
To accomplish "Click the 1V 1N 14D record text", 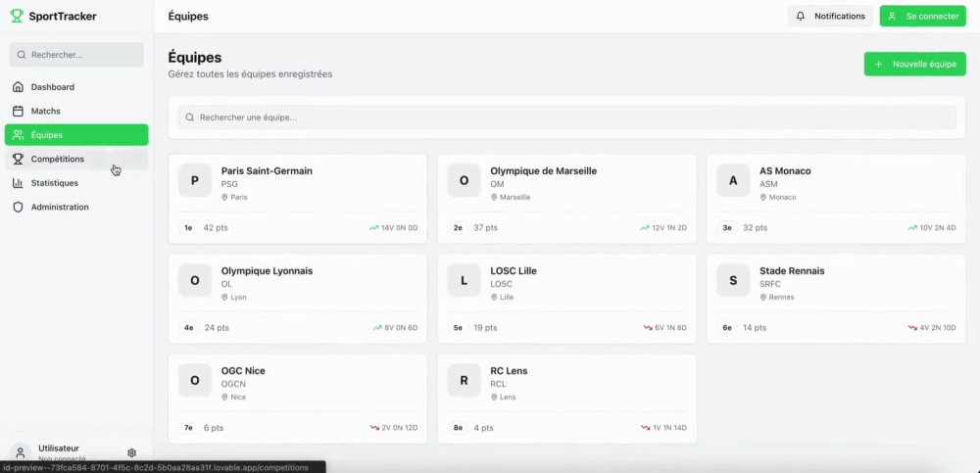I will [x=670, y=428].
